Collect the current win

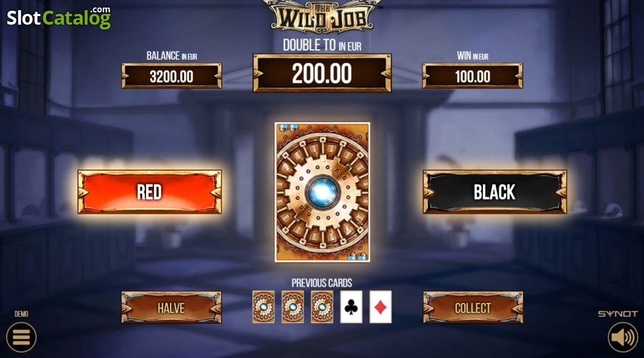[x=473, y=308]
